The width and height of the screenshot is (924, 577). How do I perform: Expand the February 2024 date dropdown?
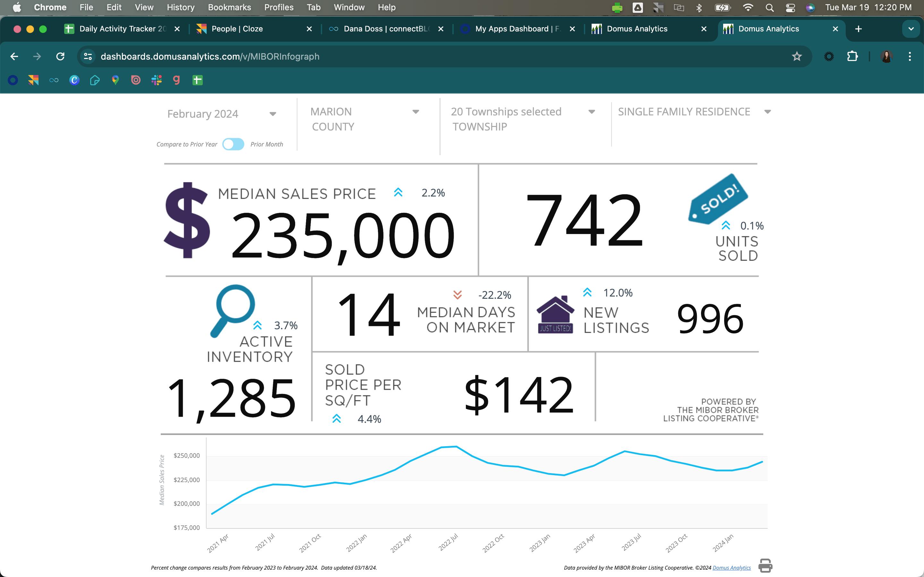pyautogui.click(x=273, y=114)
